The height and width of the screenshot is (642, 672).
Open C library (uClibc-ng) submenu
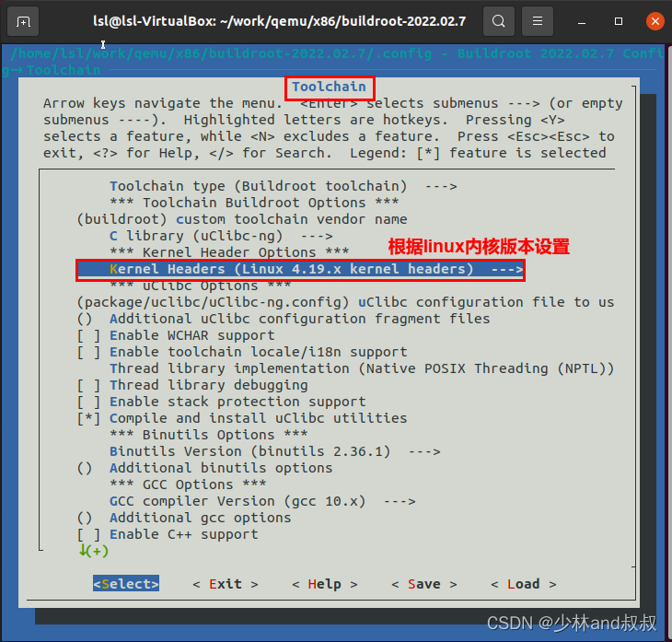(x=221, y=236)
